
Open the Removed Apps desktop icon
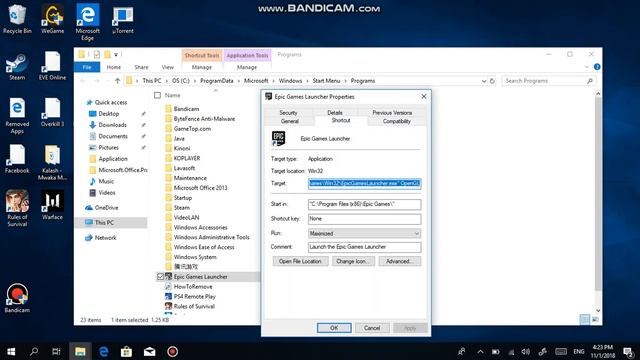pyautogui.click(x=17, y=116)
